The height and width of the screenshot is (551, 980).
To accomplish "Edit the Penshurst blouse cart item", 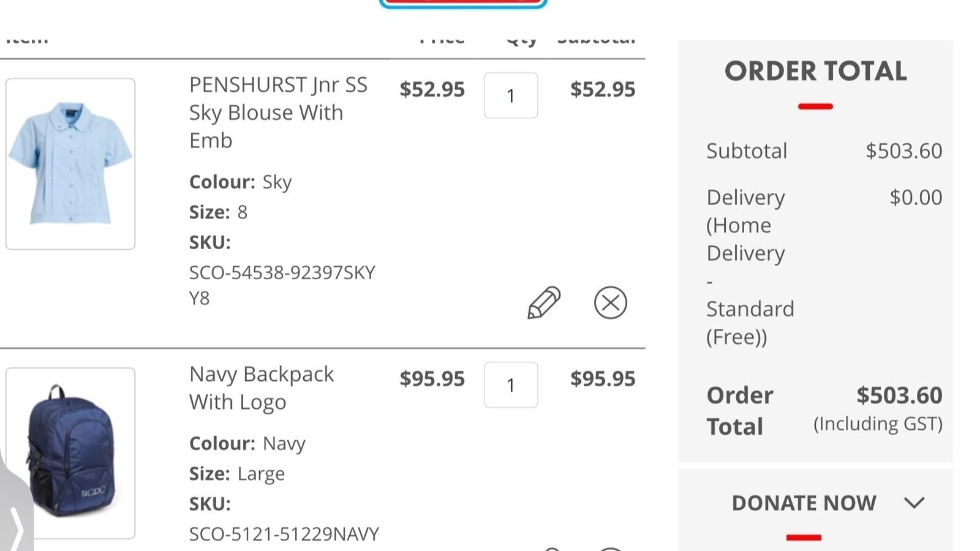I will point(543,302).
